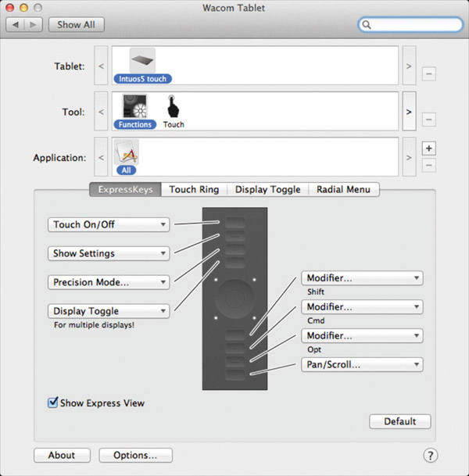Click the Show All button

76,24
